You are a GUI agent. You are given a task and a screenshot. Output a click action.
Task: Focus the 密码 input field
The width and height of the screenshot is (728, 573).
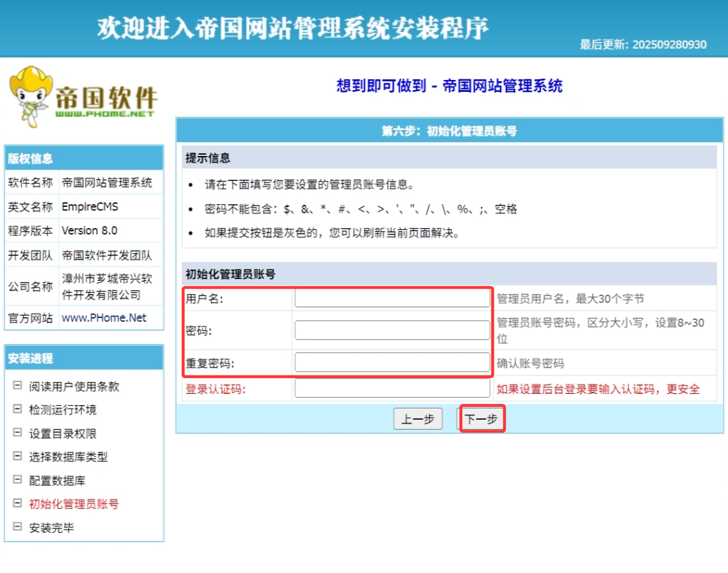coord(392,330)
